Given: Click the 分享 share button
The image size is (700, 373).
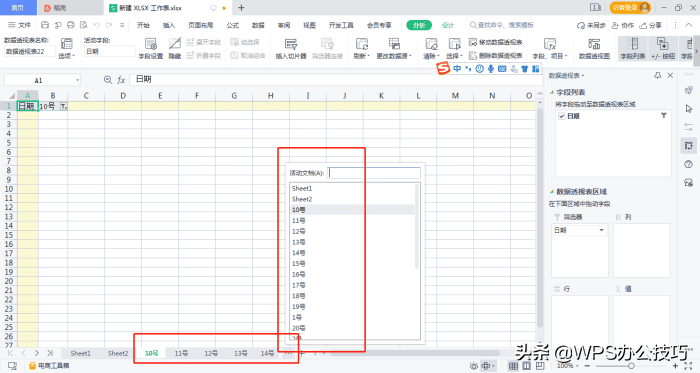Looking at the screenshot, I should tap(650, 25).
